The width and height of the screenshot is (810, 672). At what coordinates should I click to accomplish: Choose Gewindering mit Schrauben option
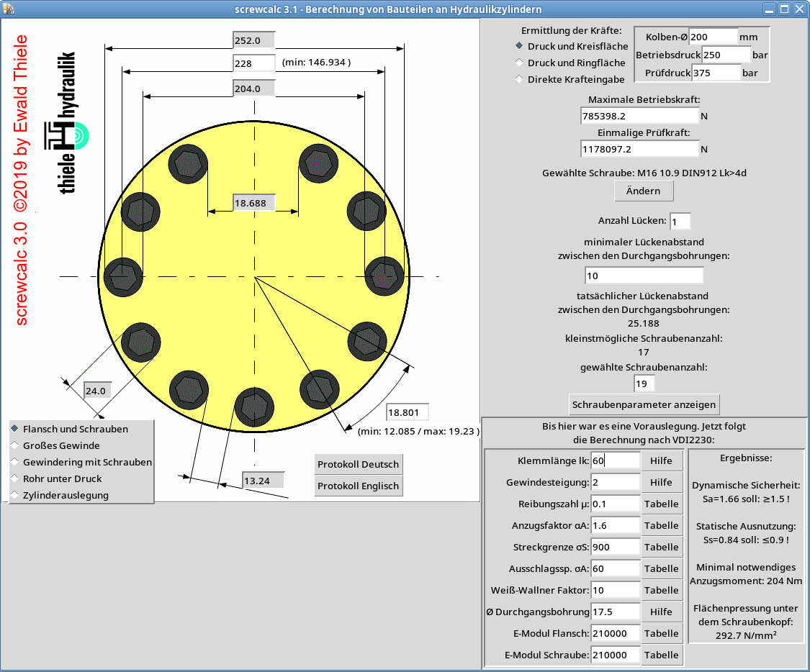click(x=81, y=462)
